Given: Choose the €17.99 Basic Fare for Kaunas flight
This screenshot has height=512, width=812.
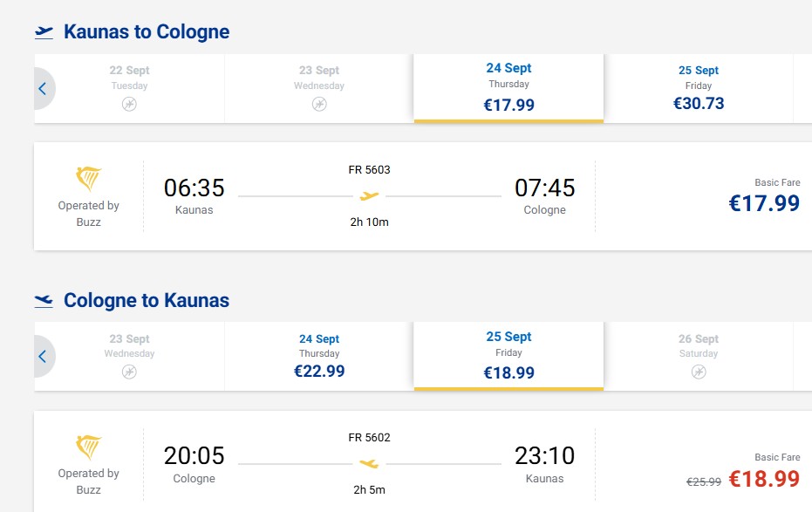Looking at the screenshot, I should (764, 203).
